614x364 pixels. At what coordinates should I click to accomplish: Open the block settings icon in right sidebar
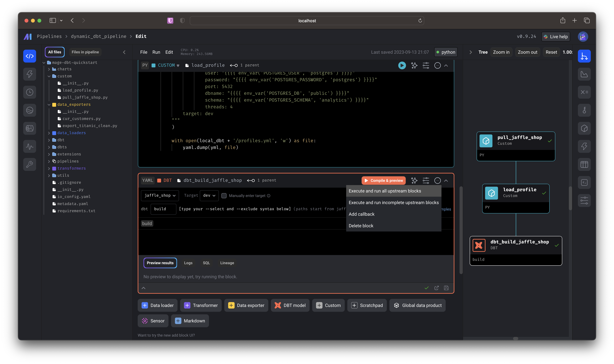[584, 201]
